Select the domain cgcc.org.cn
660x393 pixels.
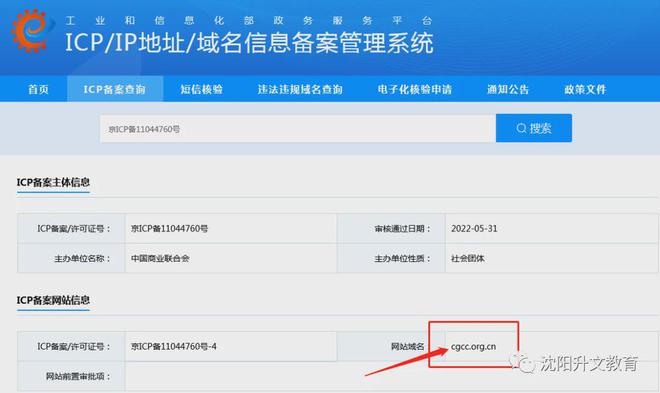coord(474,347)
